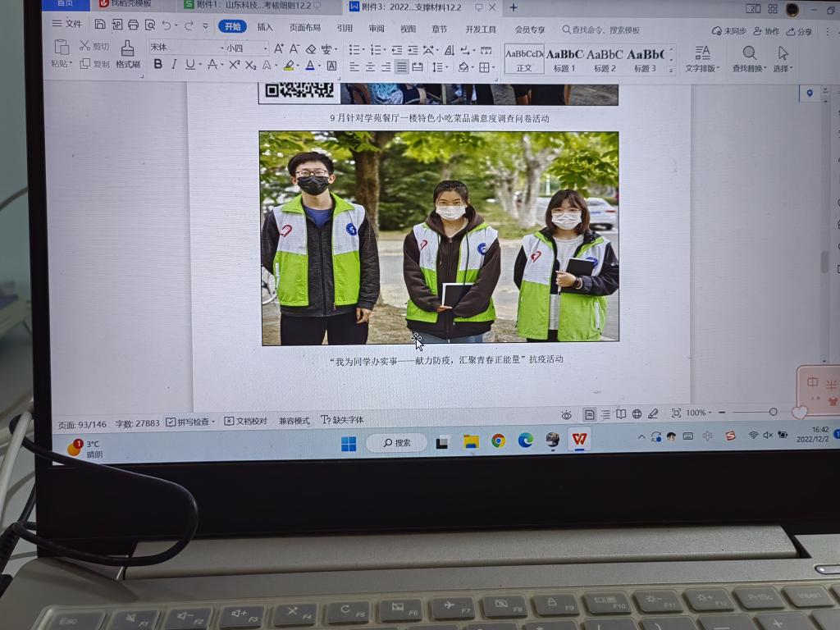Click the Collaborate (协作) button
The image size is (840, 630).
(x=767, y=31)
